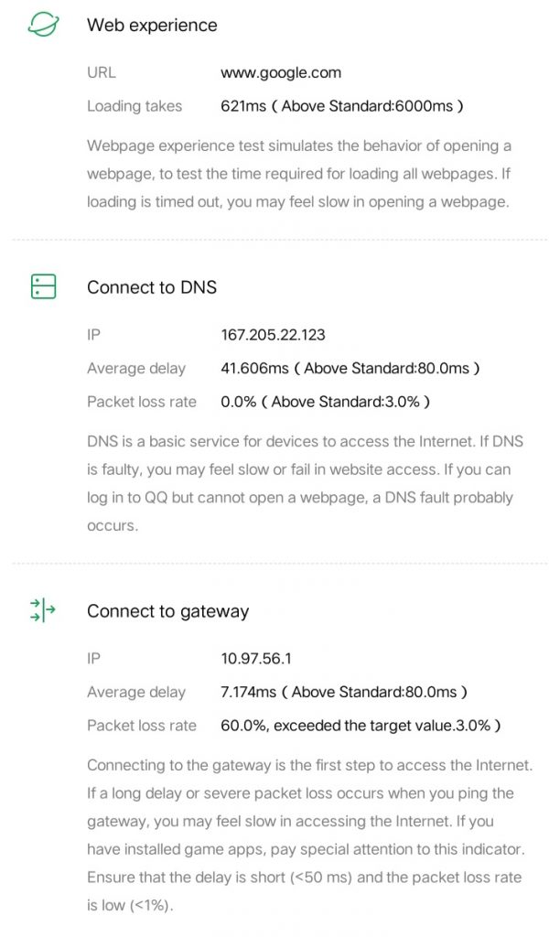Click the DNS packet loss rate 0.0% value
Viewport: 560px width, 937px height.
pos(325,402)
